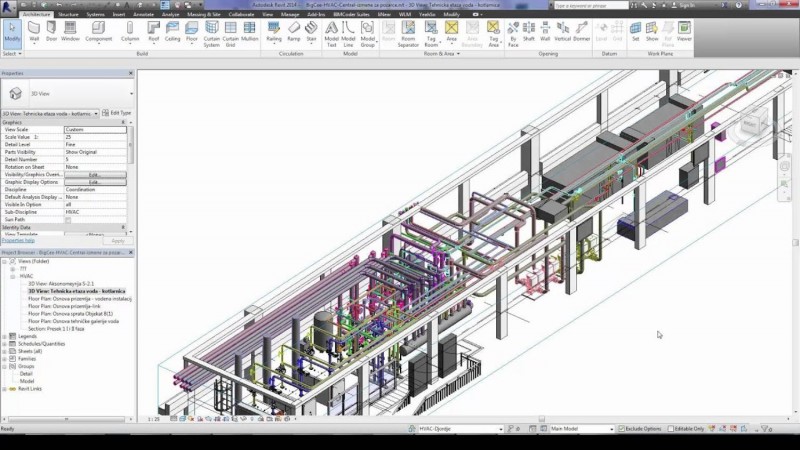Click the Model Line tool
Viewport: 800px width, 450px height.
coord(348,34)
